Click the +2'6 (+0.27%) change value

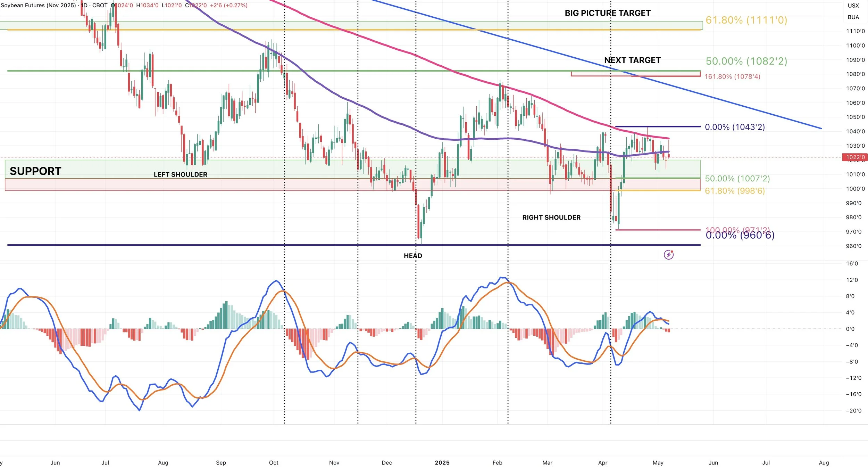pos(228,5)
